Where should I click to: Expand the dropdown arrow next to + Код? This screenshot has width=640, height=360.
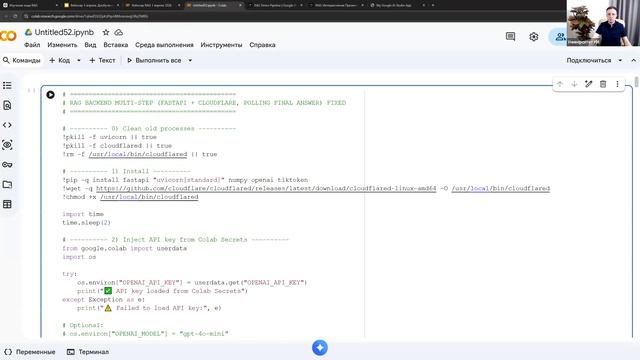[x=79, y=60]
